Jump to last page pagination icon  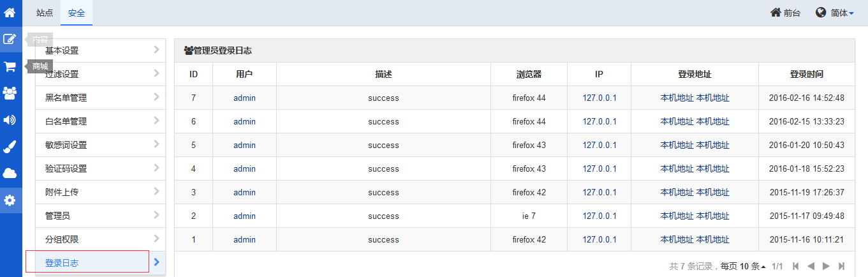[x=842, y=266]
